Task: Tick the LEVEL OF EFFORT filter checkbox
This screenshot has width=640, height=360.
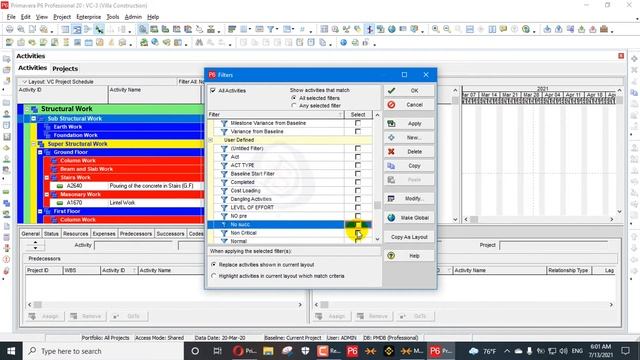Action: click(358, 207)
